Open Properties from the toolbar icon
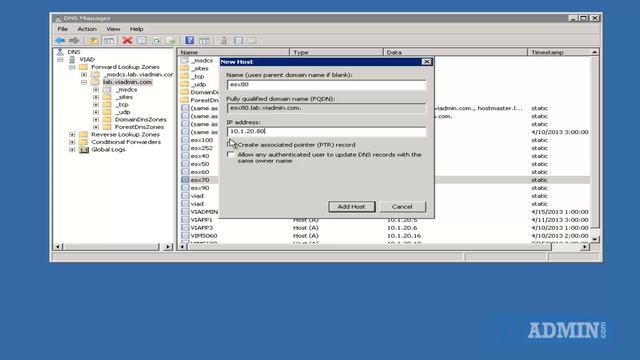This screenshot has width=640, height=360. 142,40
